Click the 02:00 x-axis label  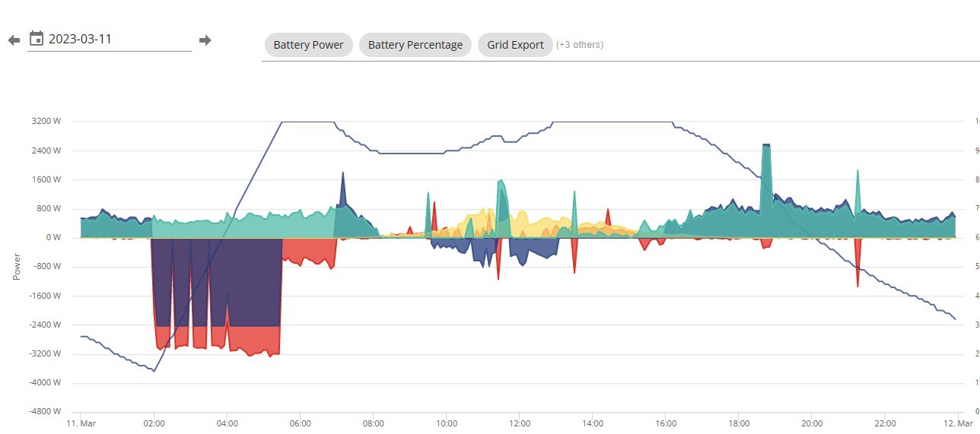(x=154, y=423)
